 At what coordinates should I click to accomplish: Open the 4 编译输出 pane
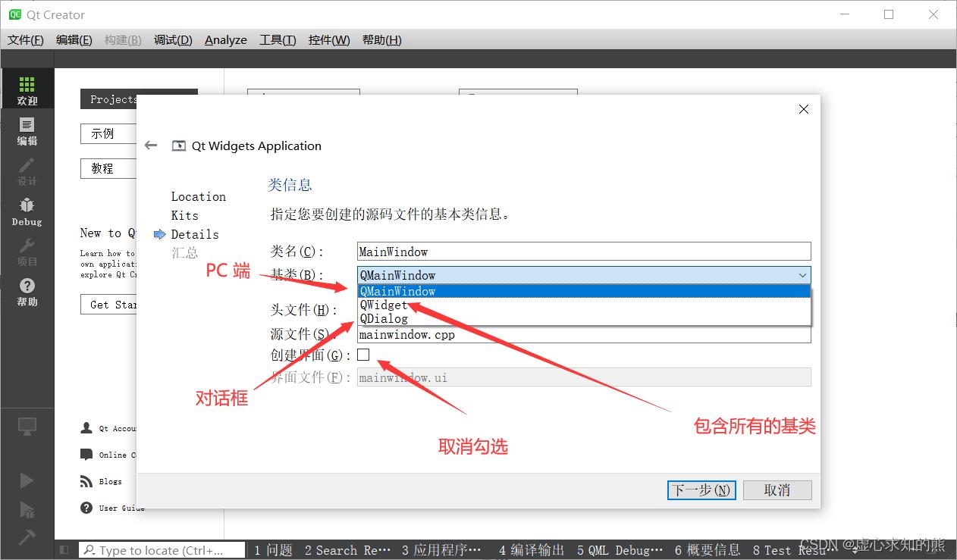[x=532, y=550]
